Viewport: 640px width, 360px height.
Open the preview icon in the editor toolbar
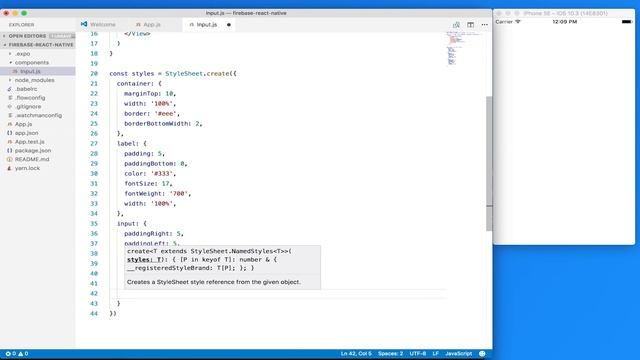[x=456, y=24]
